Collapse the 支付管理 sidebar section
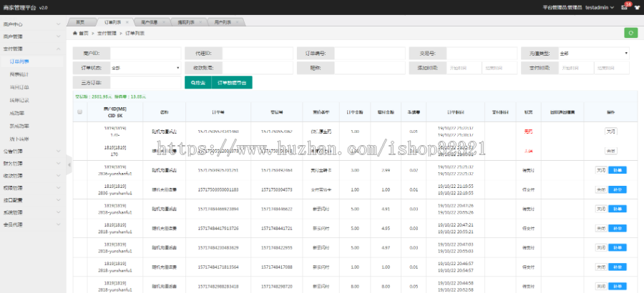Viewport: 644px width, 293px height. pyautogui.click(x=32, y=49)
